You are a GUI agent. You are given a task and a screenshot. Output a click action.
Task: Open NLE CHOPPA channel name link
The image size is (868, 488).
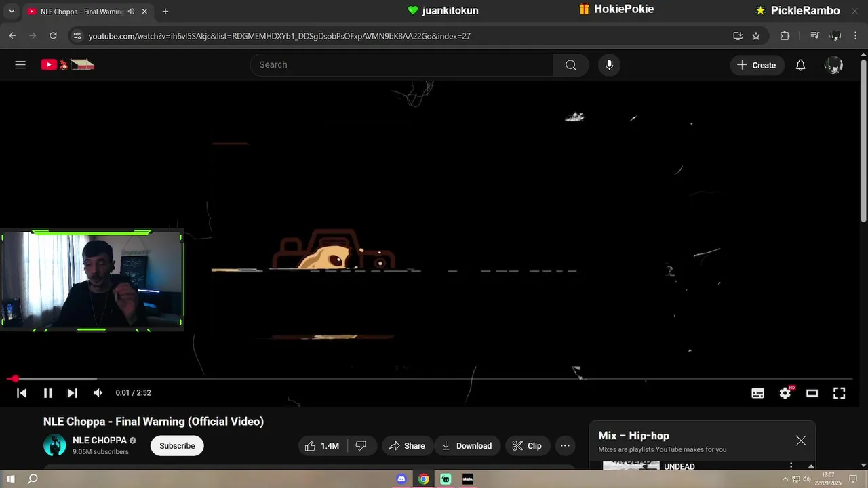tap(100, 441)
